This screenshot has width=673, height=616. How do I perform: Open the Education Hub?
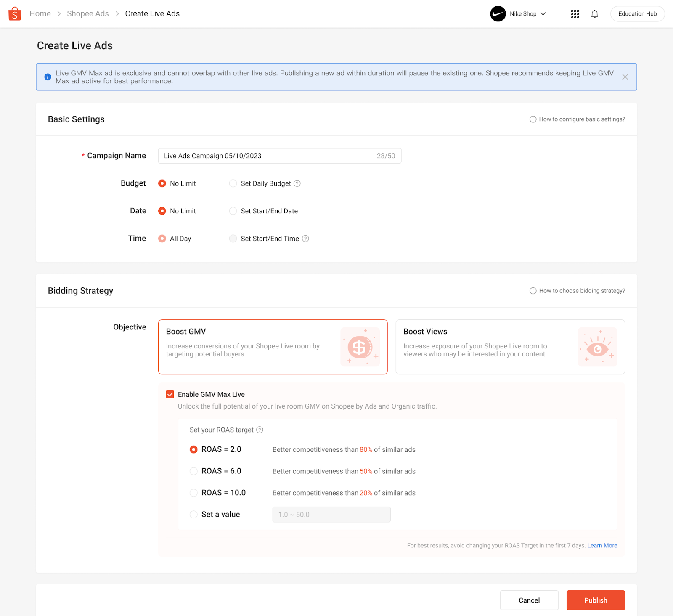coord(637,14)
